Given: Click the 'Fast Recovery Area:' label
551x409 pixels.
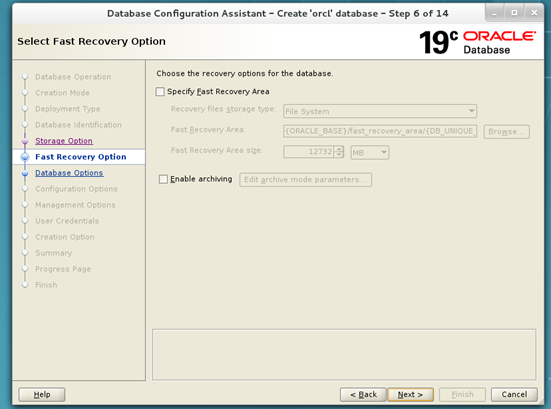Looking at the screenshot, I should (208, 130).
